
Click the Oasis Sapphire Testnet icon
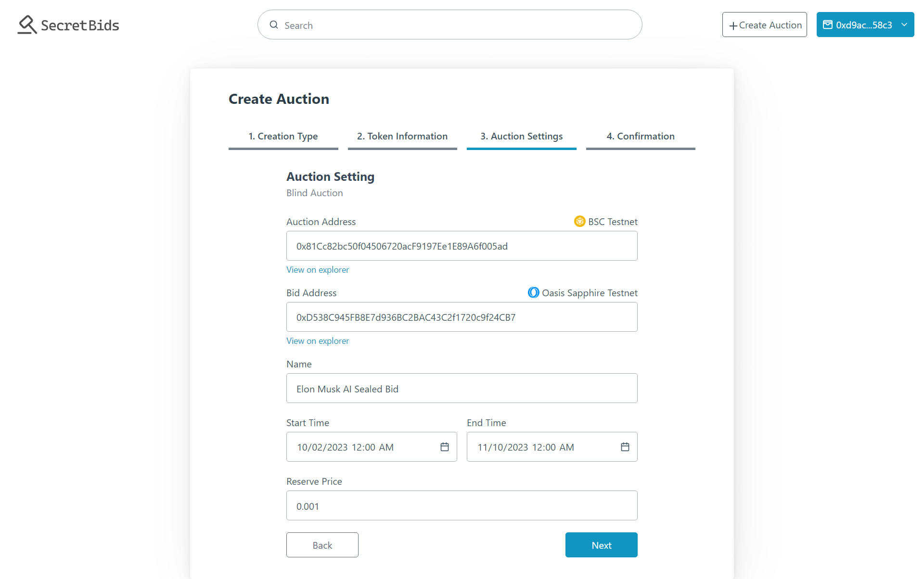point(534,292)
